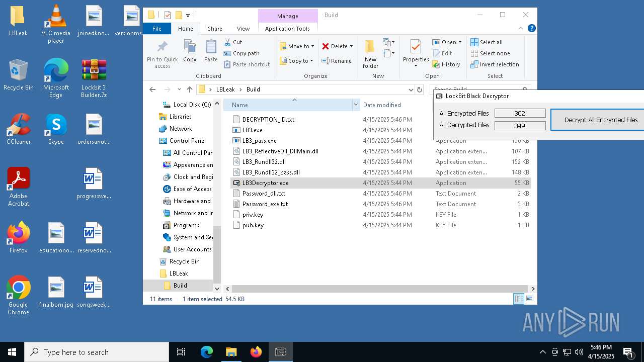Open Programs in navigation pane
Image resolution: width=644 pixels, height=362 pixels.
coord(186,225)
